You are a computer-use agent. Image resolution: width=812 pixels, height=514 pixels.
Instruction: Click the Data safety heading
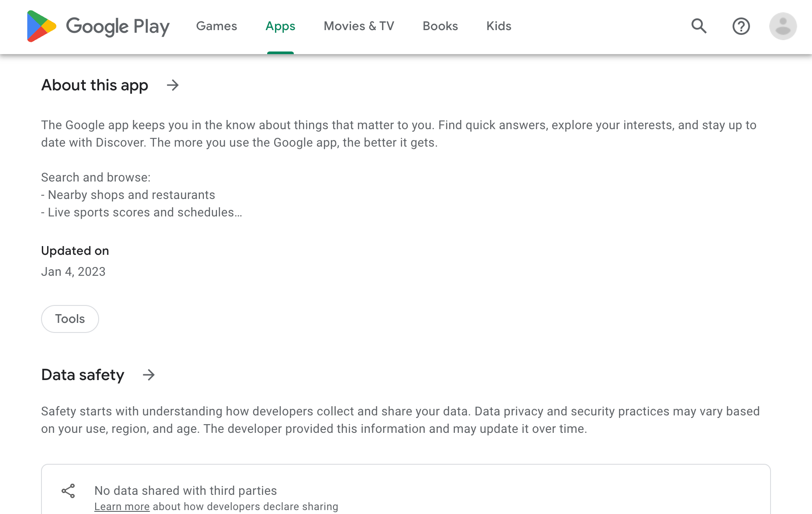coord(83,375)
